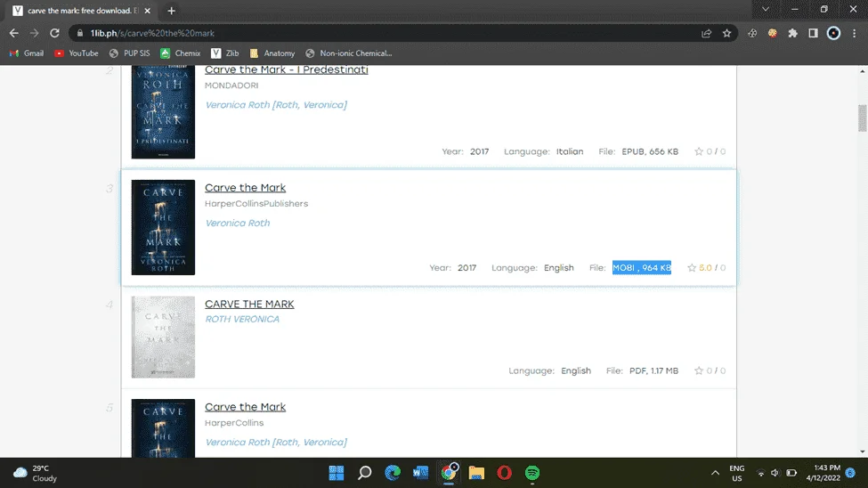Screen dimensions: 868x488
Task: Open Windows Start menu
Action: pyautogui.click(x=336, y=473)
